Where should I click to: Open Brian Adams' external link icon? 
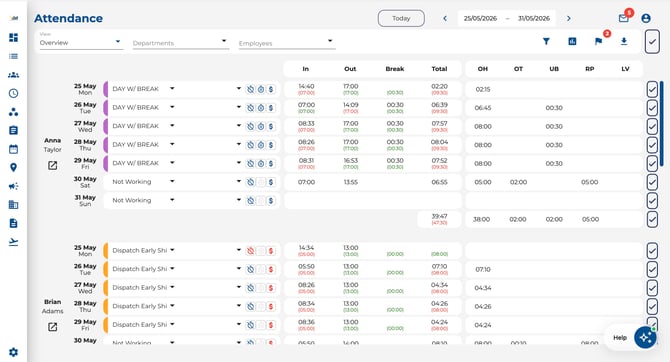(53, 327)
